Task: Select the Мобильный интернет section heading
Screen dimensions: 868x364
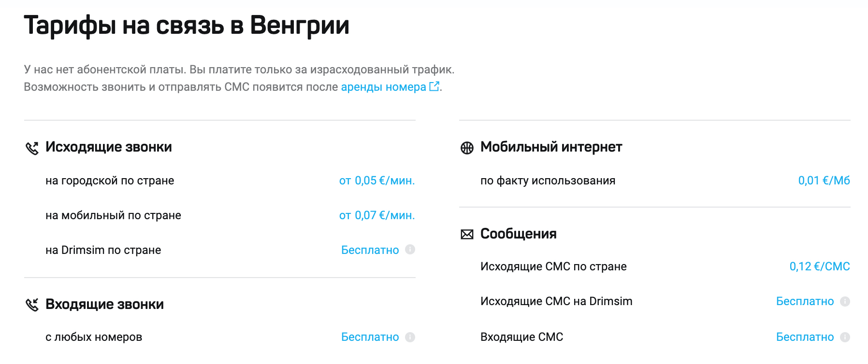Action: tap(551, 147)
